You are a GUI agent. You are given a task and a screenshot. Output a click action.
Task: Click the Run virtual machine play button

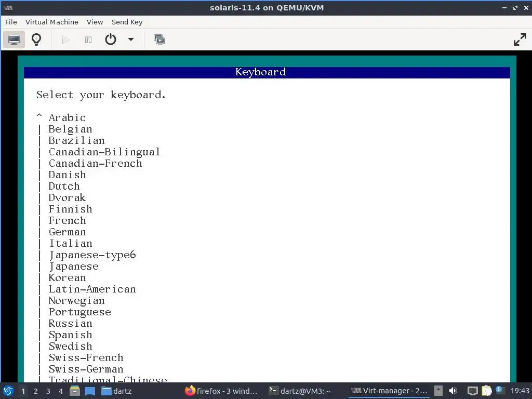[x=65, y=39]
